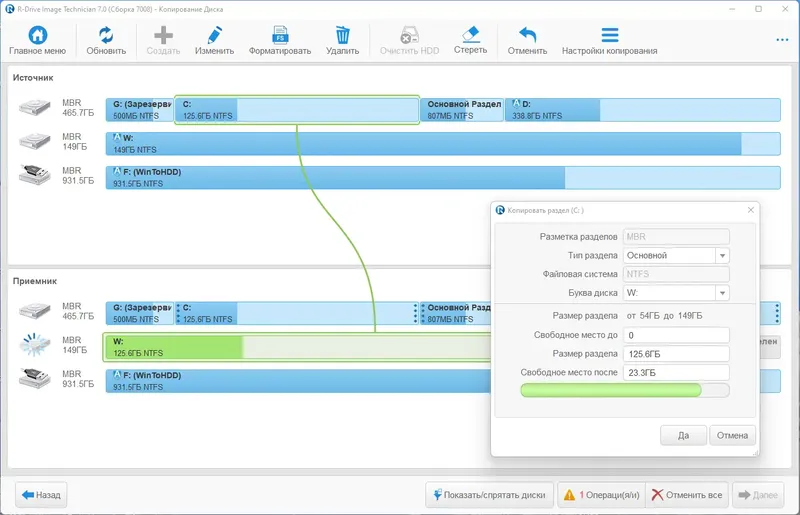Click the green partition size slider bar
Screen dimensions: 800x515
point(611,390)
